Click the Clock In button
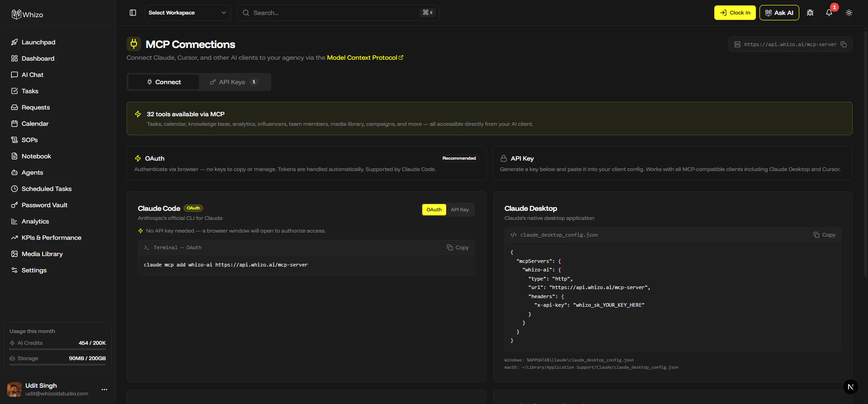This screenshot has height=404, width=868. pyautogui.click(x=735, y=13)
